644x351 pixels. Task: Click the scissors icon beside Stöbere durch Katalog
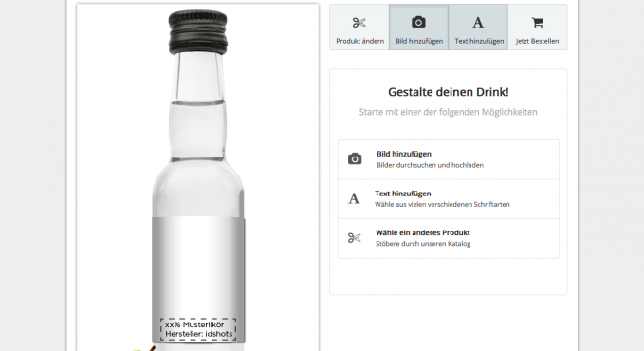point(354,237)
